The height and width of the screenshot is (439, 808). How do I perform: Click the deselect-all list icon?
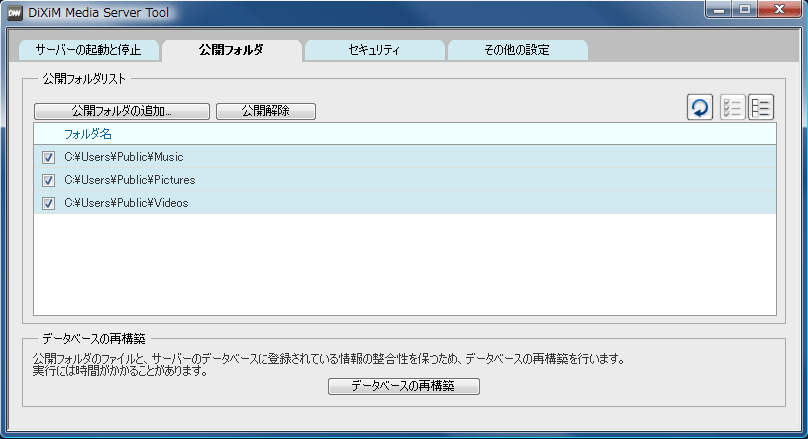[x=761, y=107]
